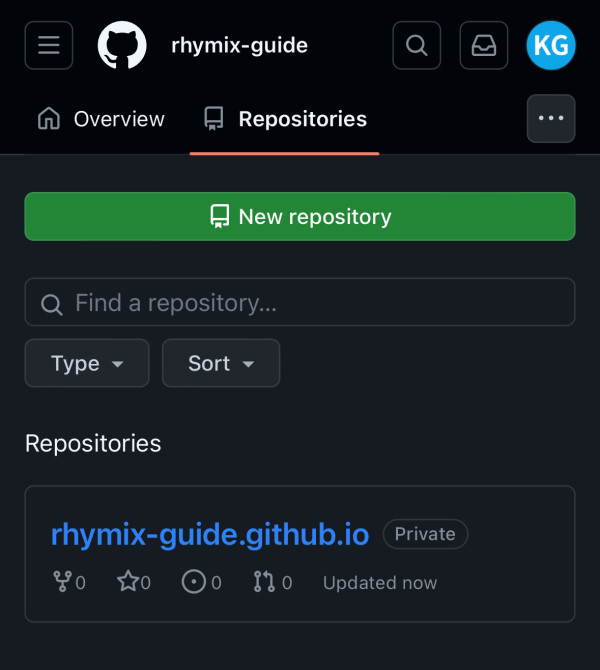Select the Repositories tab
The height and width of the screenshot is (670, 600).
tap(285, 119)
